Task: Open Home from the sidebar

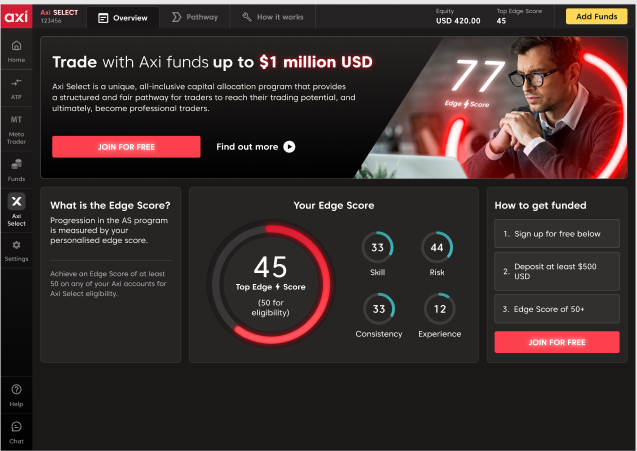Action: pyautogui.click(x=16, y=51)
